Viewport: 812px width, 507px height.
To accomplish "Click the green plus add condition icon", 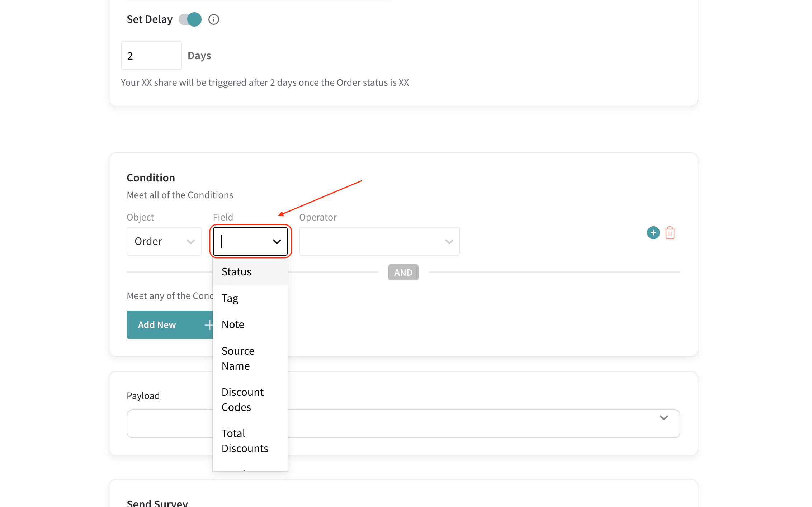I will [x=653, y=233].
